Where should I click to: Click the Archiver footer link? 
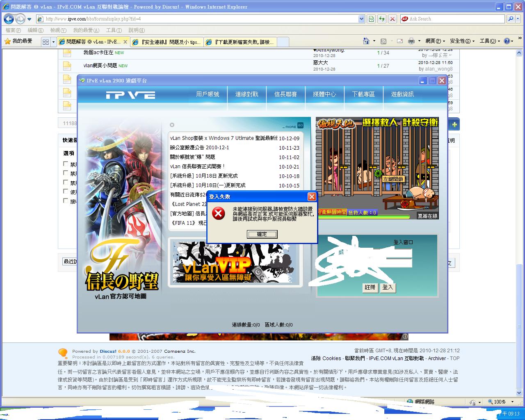pos(437,358)
